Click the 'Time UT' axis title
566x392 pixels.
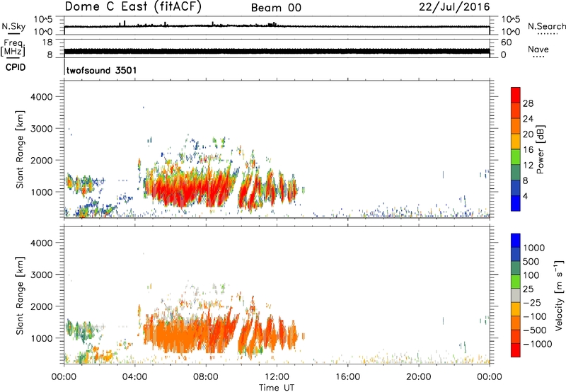[277, 387]
